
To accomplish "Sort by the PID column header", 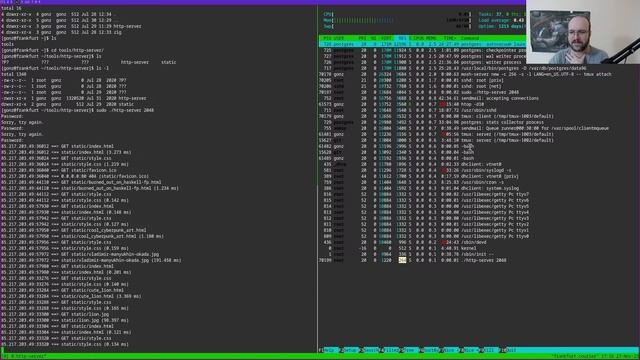I will click(327, 38).
